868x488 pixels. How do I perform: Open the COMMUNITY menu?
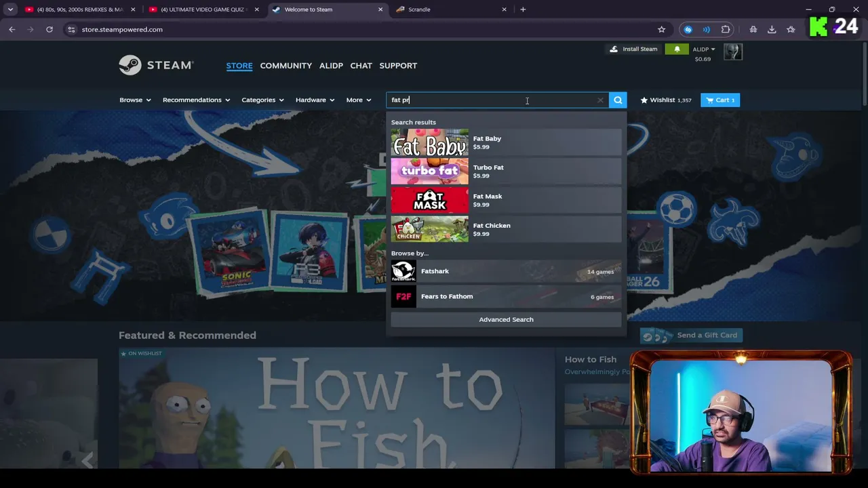[x=286, y=66]
